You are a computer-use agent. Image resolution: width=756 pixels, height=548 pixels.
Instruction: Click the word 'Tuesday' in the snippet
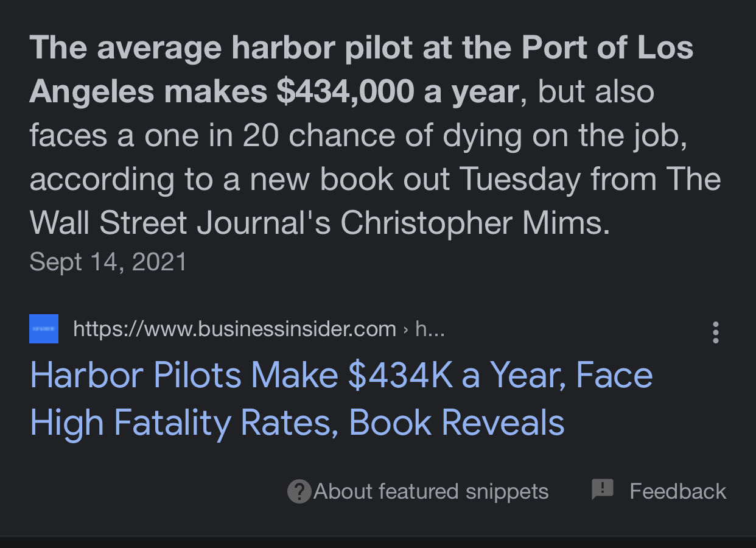click(x=520, y=180)
